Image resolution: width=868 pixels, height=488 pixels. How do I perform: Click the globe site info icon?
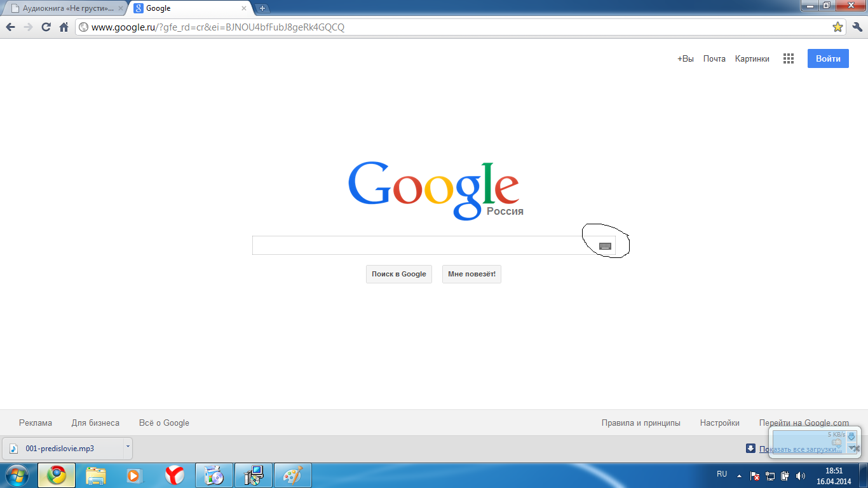(83, 27)
